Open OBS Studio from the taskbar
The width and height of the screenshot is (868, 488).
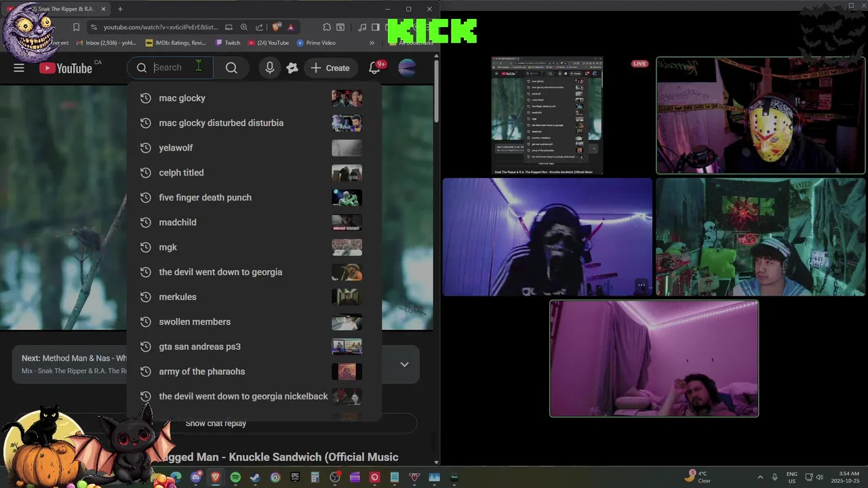[335, 477]
